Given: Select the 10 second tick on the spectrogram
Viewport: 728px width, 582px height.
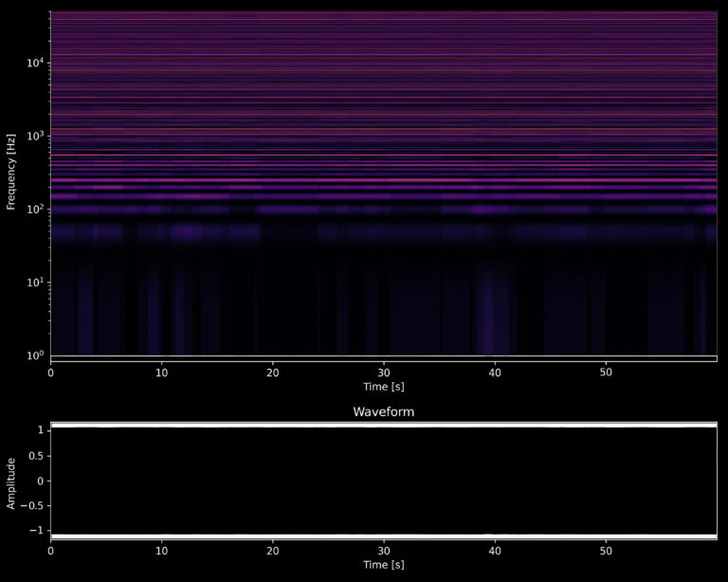Looking at the screenshot, I should (162, 373).
